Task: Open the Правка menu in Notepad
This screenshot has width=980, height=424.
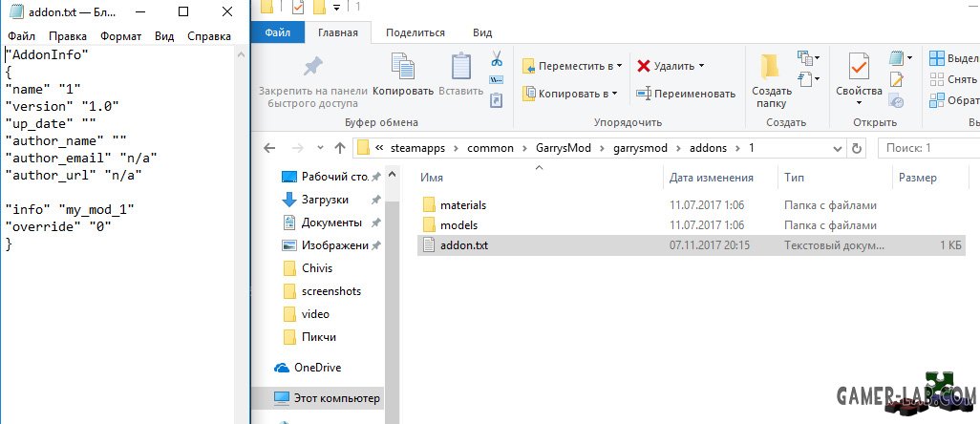Action: 68,36
